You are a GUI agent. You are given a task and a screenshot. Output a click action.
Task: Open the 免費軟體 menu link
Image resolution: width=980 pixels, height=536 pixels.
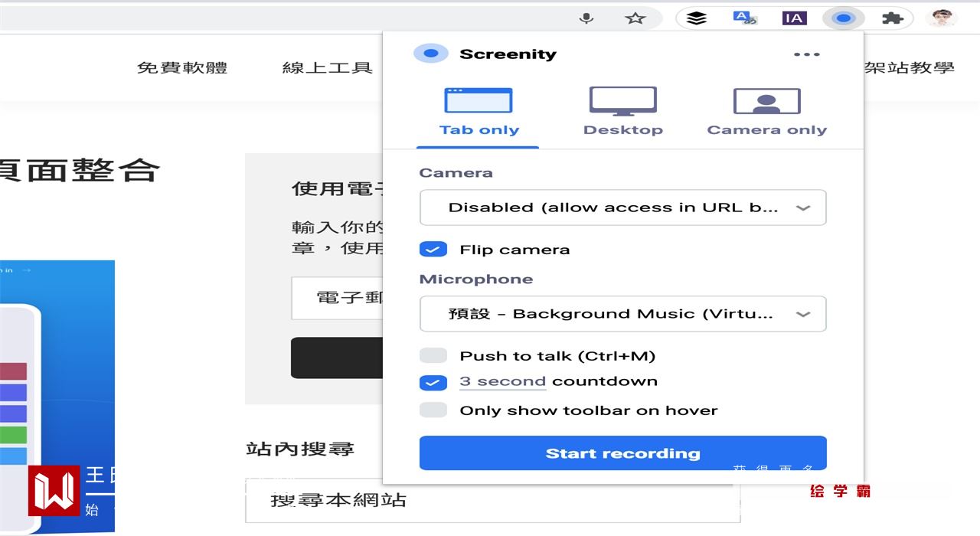pos(182,67)
